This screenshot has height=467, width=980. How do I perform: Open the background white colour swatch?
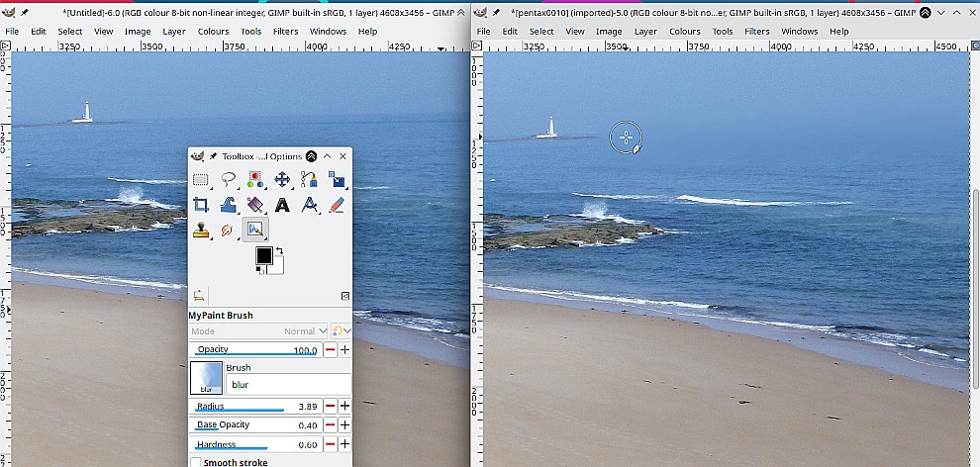(x=279, y=268)
